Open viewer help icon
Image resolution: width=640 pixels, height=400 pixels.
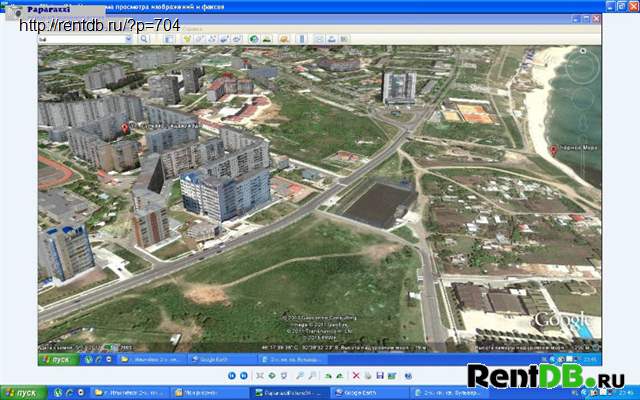[x=408, y=376]
